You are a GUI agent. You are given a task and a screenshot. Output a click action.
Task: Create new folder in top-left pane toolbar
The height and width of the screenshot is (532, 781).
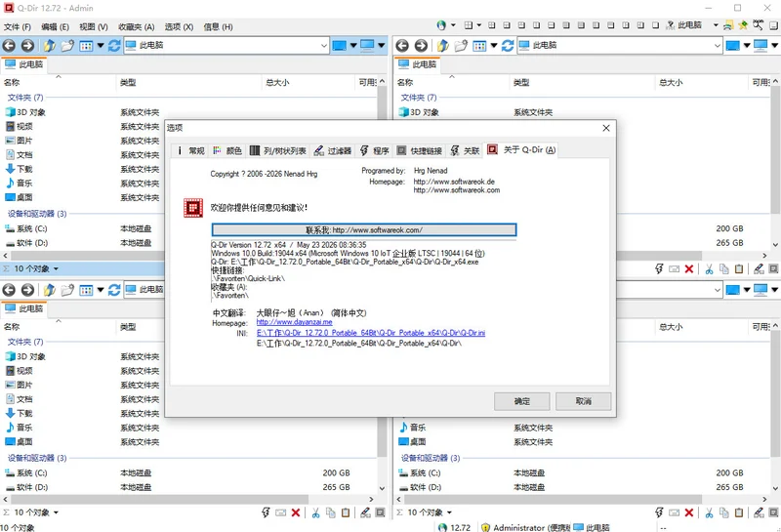tap(67, 46)
